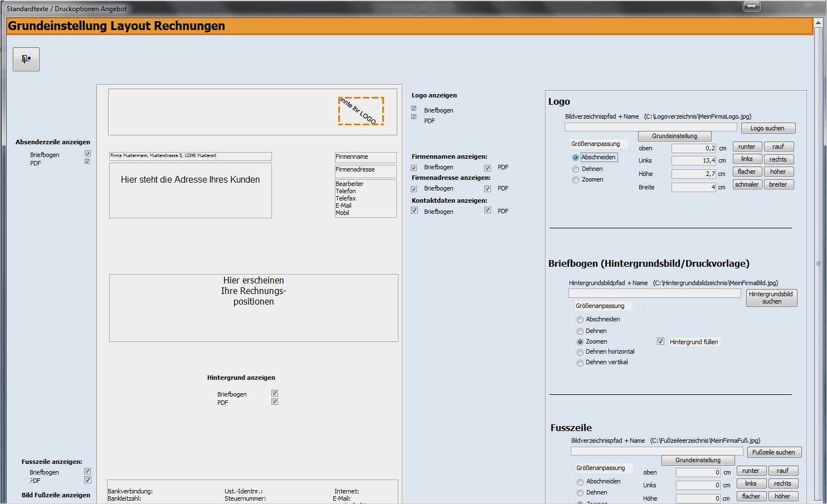This screenshot has width=827, height=504.
Task: Click the Ihr LOGO placeholder in preview
Action: [361, 111]
